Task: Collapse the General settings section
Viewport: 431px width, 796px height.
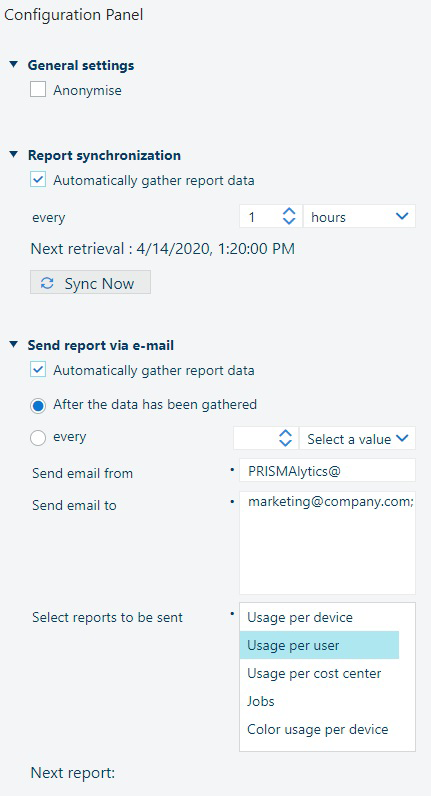Action: point(14,65)
